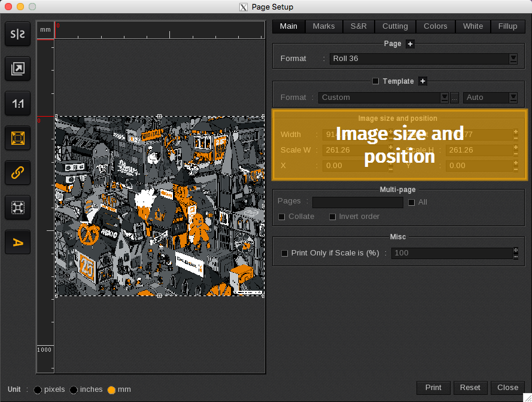Image resolution: width=532 pixels, height=402 pixels.
Task: Toggle the fit-to-page icon
Action: (x=18, y=138)
